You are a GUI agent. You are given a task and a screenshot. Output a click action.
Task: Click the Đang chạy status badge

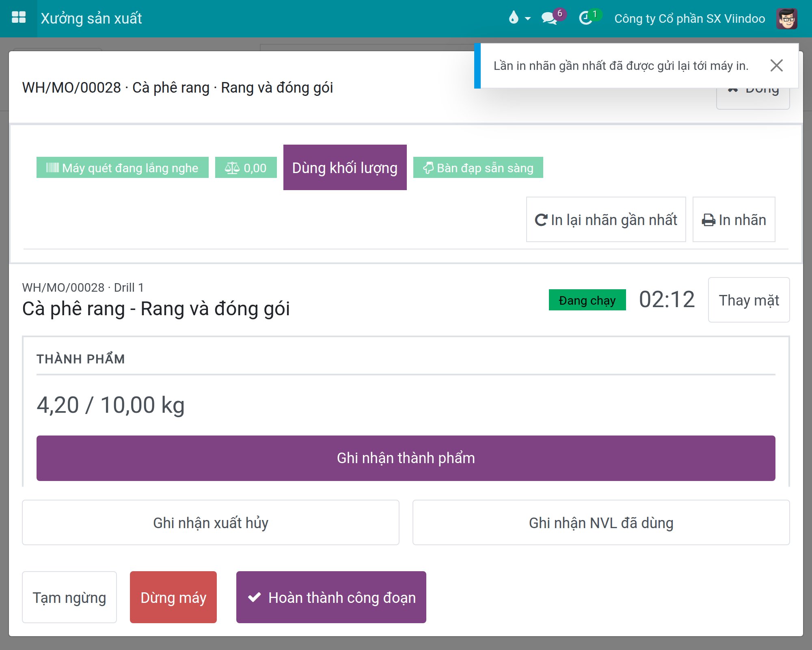click(x=587, y=300)
